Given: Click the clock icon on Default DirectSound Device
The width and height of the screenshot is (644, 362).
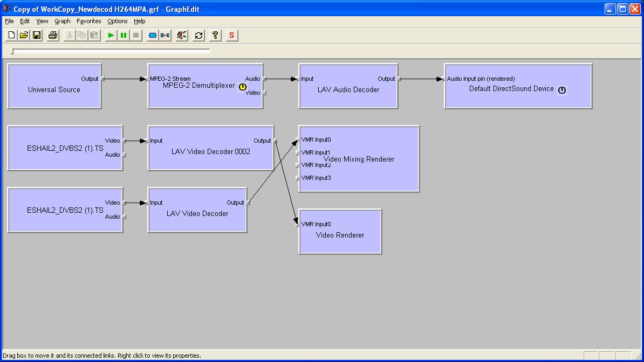Looking at the screenshot, I should coord(562,90).
